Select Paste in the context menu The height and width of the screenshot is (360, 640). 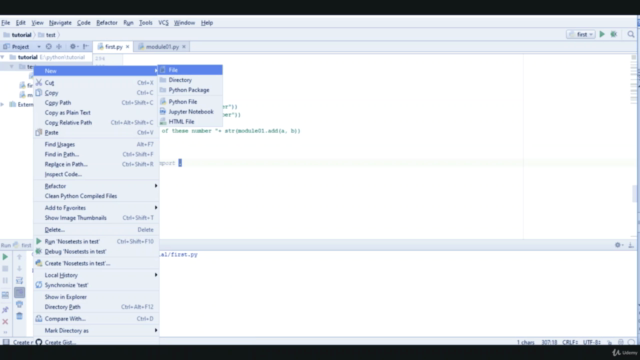point(96,133)
